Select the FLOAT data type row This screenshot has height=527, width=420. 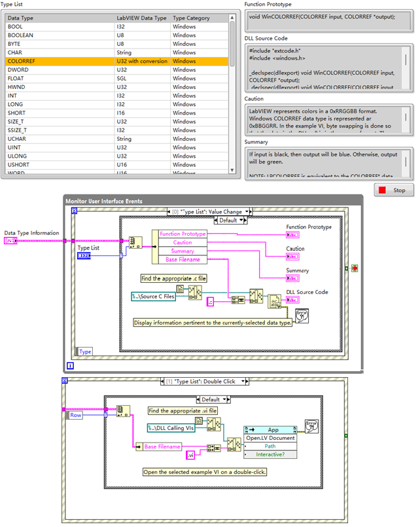[117, 79]
